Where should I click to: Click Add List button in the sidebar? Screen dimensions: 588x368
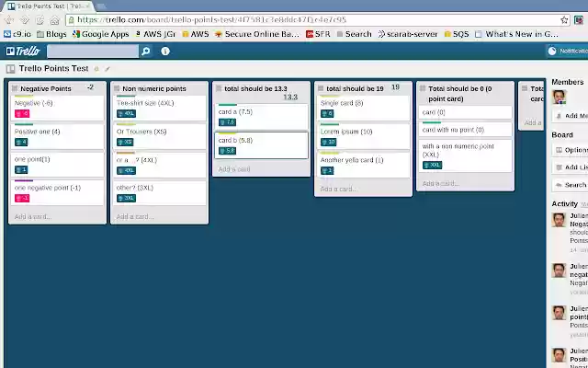pyautogui.click(x=570, y=167)
